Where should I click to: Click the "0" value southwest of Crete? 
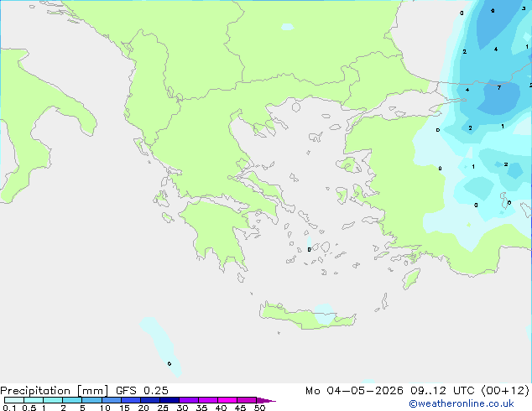[170, 364]
